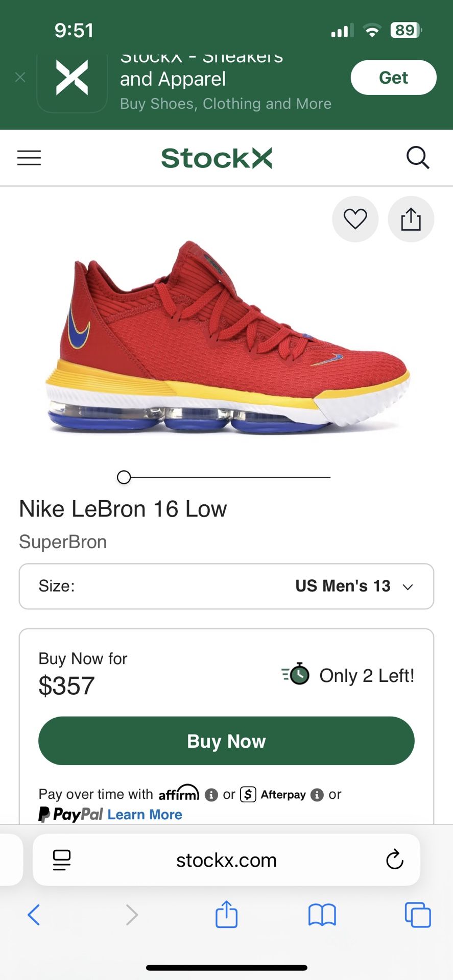This screenshot has width=453, height=980.
Task: Go back in Safari
Action: pyautogui.click(x=34, y=915)
